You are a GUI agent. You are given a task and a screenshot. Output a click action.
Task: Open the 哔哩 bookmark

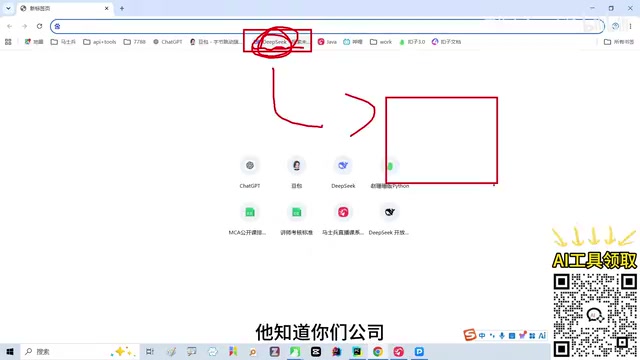pos(353,42)
